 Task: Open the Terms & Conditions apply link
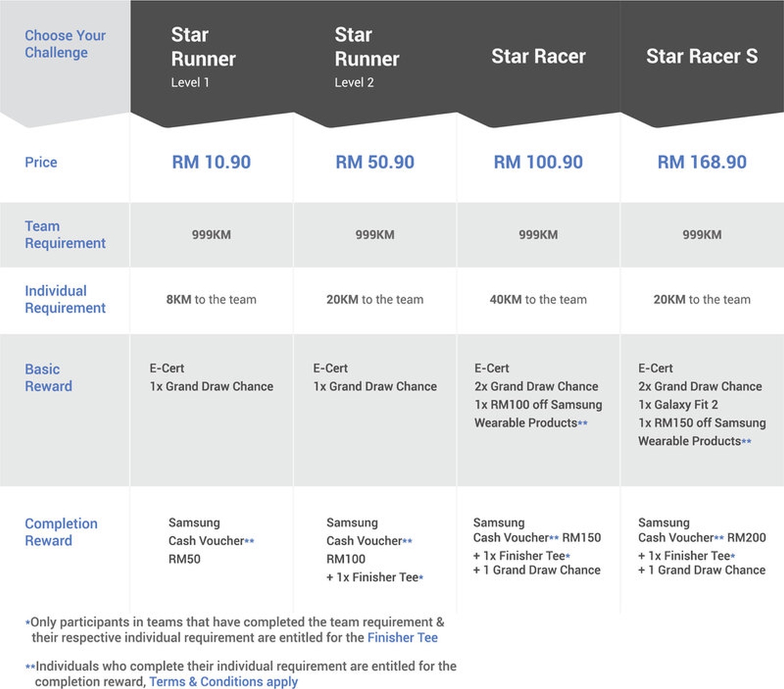[223, 681]
